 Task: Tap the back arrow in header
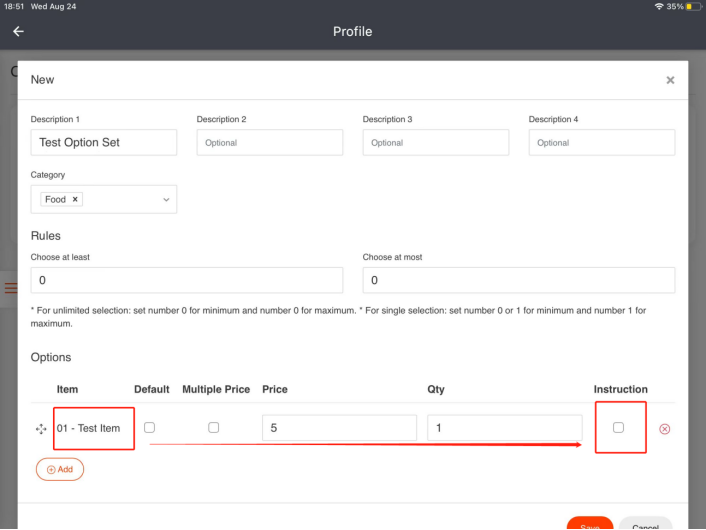pos(18,31)
